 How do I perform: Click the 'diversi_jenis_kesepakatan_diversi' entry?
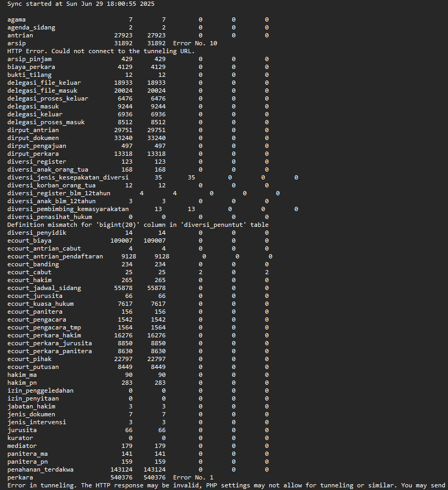68,177
